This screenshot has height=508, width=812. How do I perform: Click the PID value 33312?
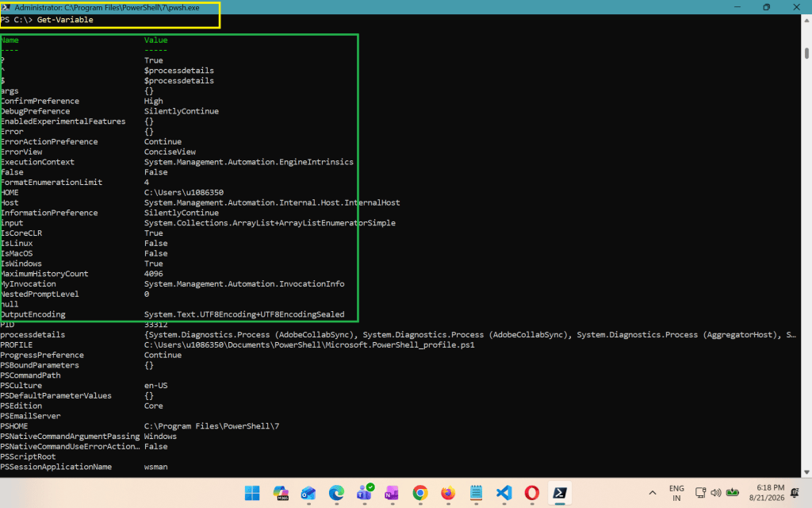tap(156, 325)
